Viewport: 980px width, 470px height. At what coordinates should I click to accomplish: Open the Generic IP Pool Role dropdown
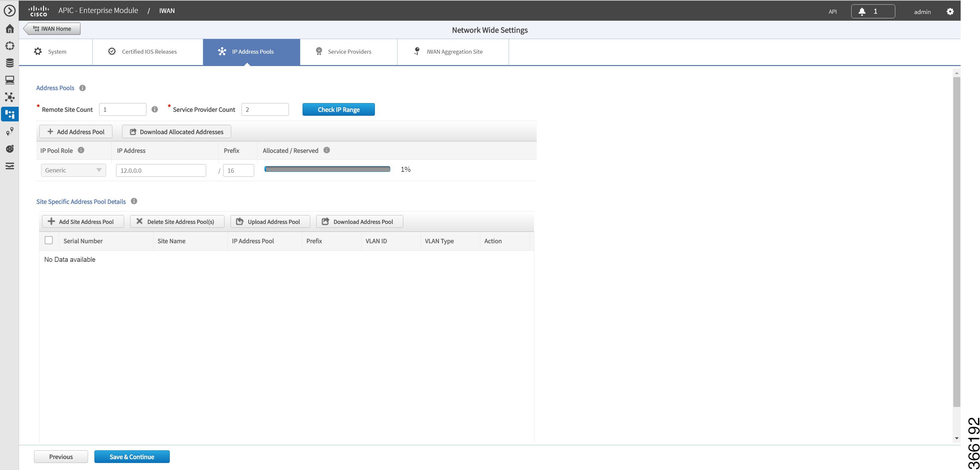coord(73,170)
